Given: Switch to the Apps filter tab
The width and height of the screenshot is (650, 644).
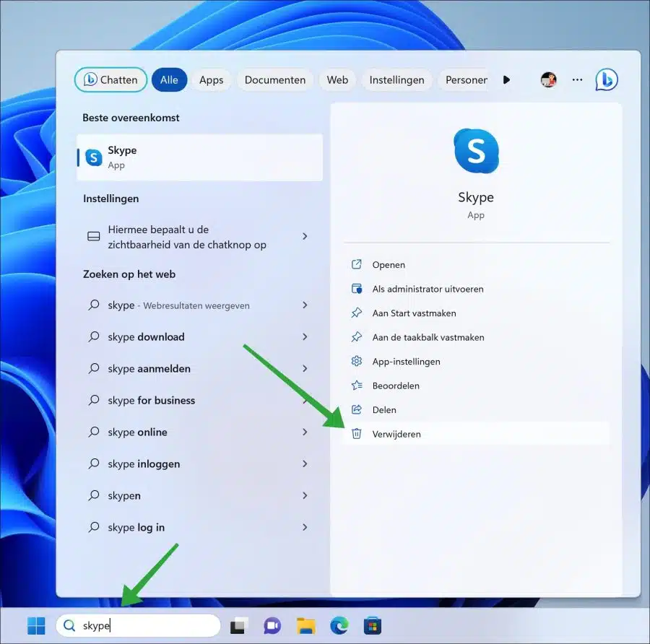Looking at the screenshot, I should point(211,79).
